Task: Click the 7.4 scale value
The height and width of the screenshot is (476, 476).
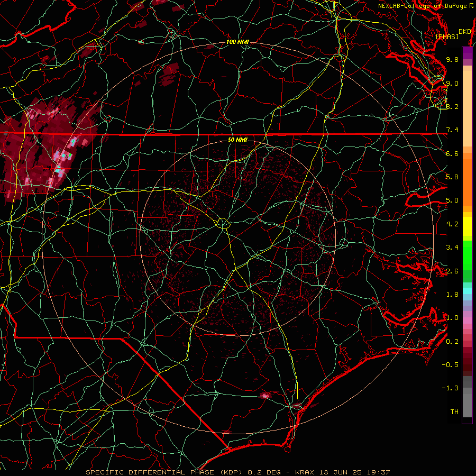Action: click(x=452, y=130)
